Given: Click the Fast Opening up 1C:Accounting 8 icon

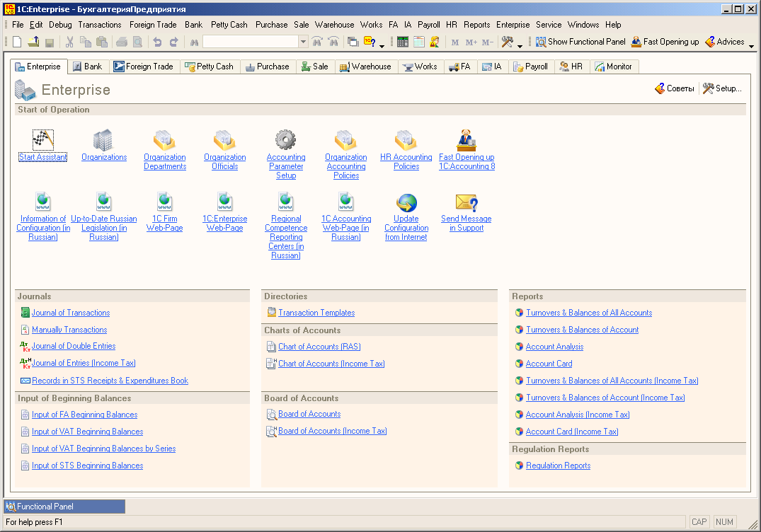Looking at the screenshot, I should 467,139.
